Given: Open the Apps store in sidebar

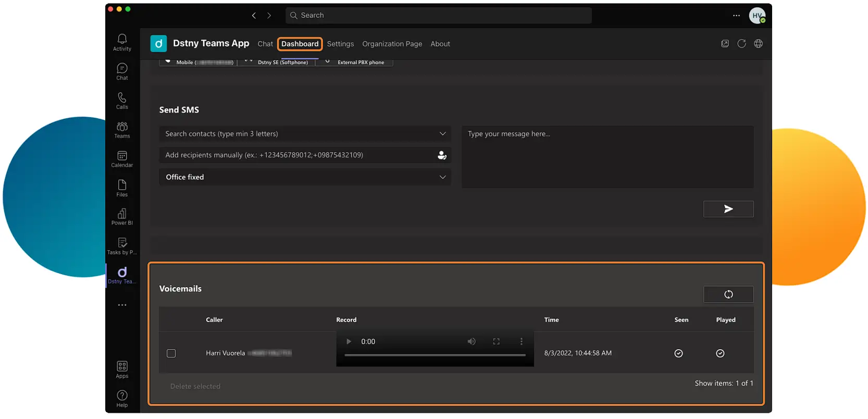Looking at the screenshot, I should point(122,369).
